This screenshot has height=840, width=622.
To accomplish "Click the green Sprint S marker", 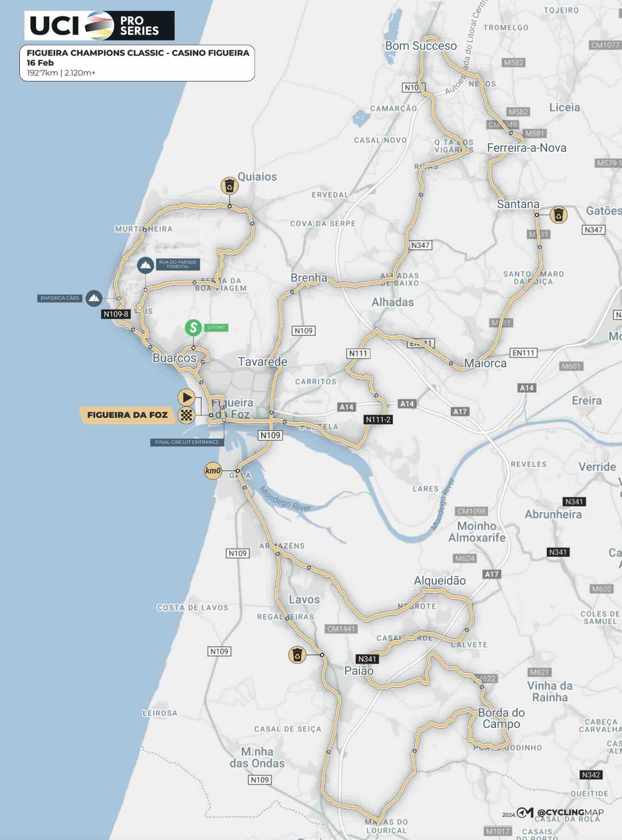I will pyautogui.click(x=193, y=327).
